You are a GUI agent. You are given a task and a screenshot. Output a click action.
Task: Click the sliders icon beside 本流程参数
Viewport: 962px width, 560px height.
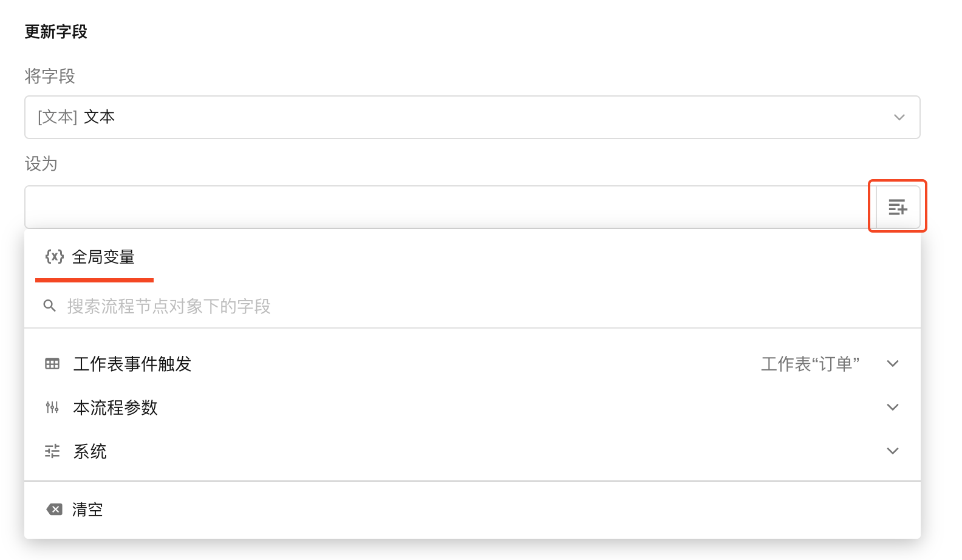click(x=52, y=408)
